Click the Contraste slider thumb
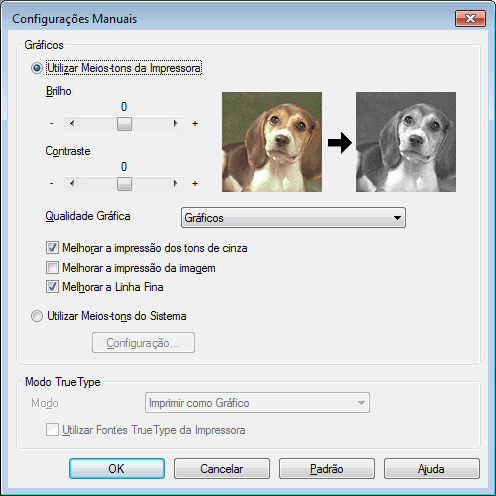 click(x=124, y=184)
